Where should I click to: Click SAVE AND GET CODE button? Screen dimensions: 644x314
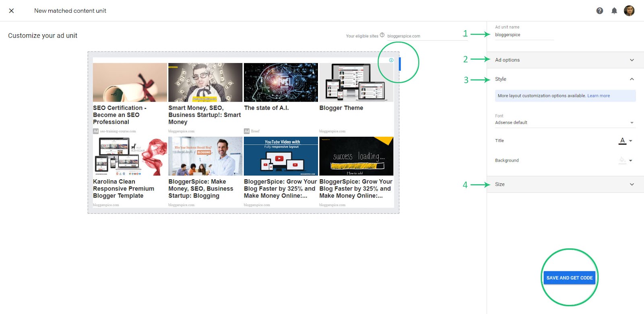570,278
